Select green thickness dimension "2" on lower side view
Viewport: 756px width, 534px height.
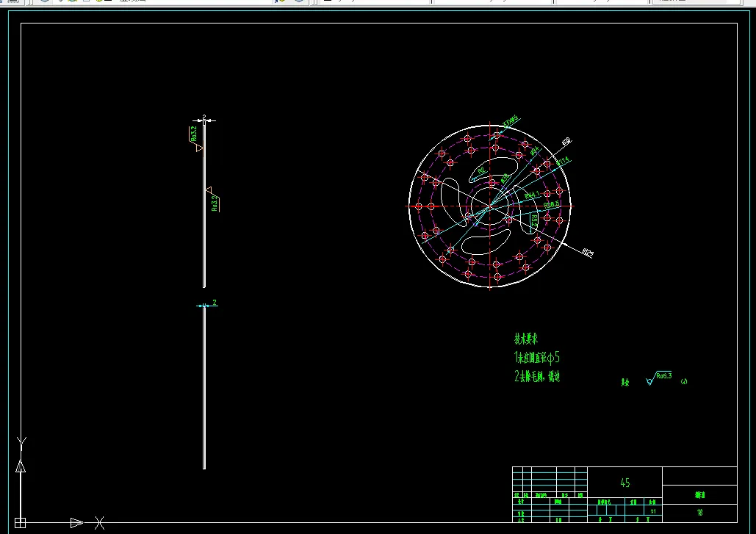coord(215,302)
